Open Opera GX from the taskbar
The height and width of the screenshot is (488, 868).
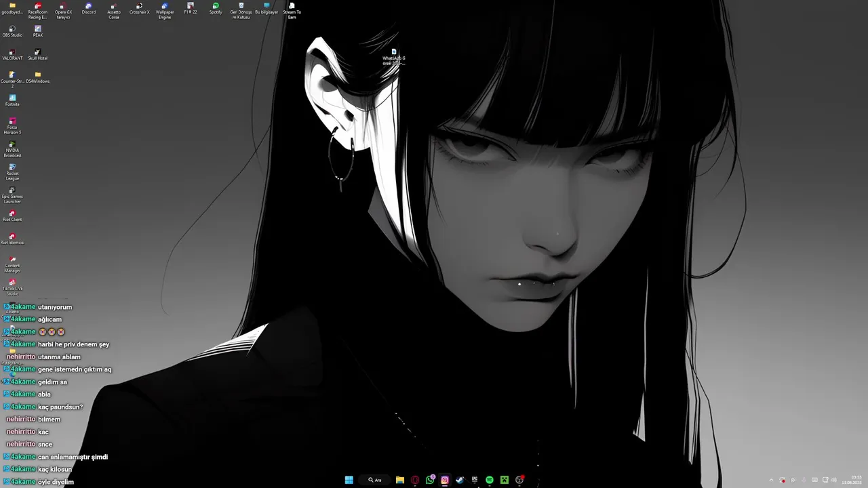(415, 480)
